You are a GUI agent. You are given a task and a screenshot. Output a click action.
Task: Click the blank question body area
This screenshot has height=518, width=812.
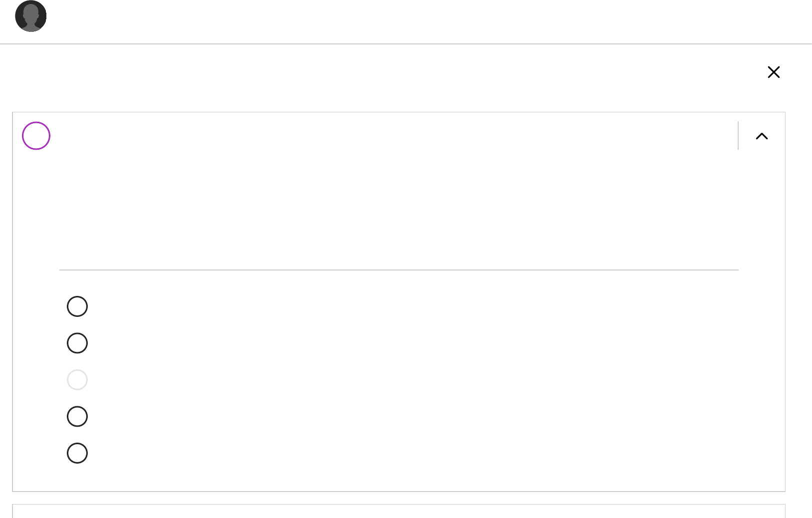tap(399, 210)
